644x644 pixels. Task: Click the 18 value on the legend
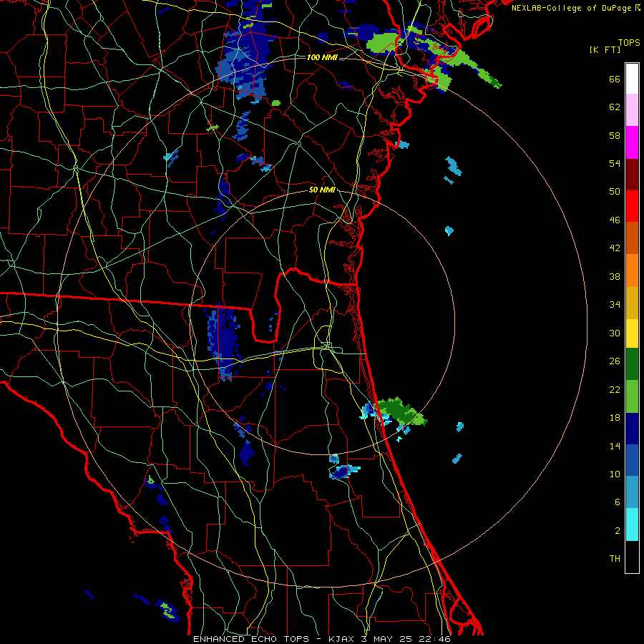(x=615, y=418)
